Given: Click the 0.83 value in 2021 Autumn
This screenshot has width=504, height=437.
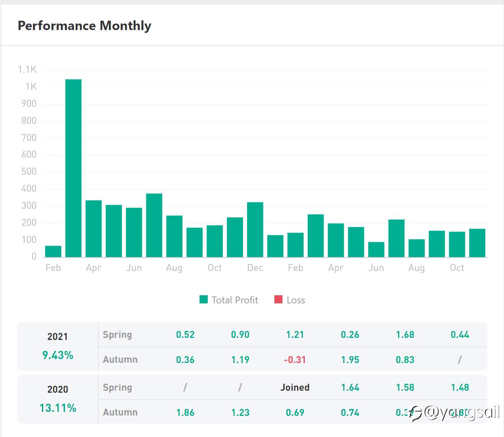Looking at the screenshot, I should pyautogui.click(x=405, y=360).
